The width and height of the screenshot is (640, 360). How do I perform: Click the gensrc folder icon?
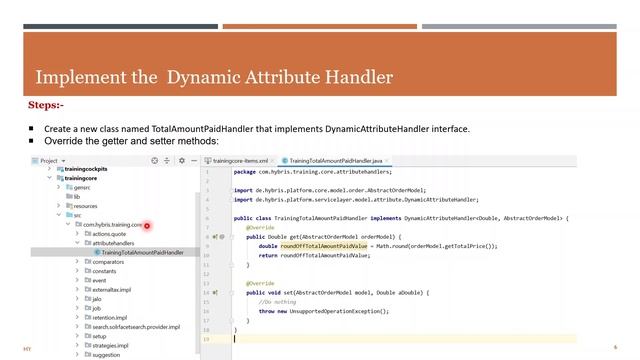click(69, 187)
